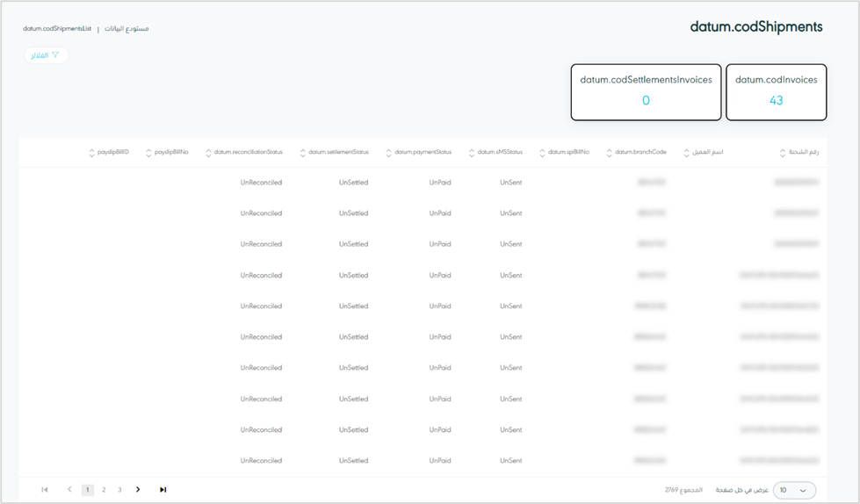Open the rows-per-page dropdown showing 10
860x504 pixels.
click(x=793, y=490)
